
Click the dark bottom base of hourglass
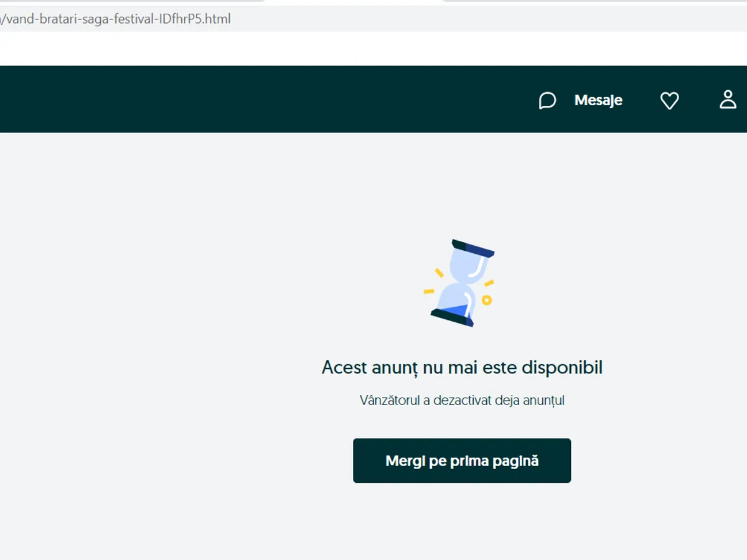(452, 319)
